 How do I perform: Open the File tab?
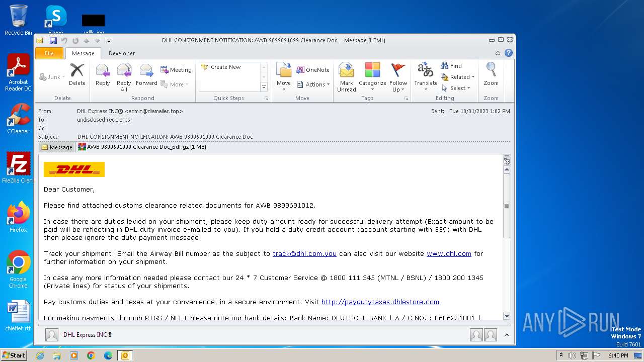[x=49, y=53]
